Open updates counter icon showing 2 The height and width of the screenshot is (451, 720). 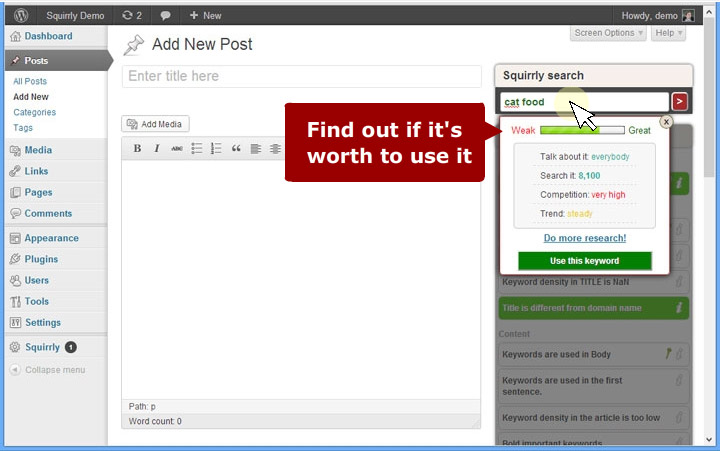tap(132, 16)
